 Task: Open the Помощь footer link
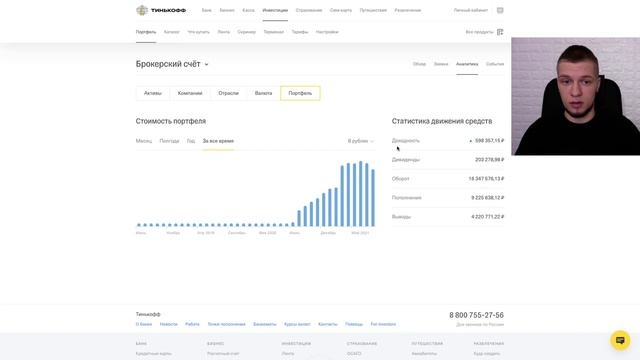pos(354,324)
